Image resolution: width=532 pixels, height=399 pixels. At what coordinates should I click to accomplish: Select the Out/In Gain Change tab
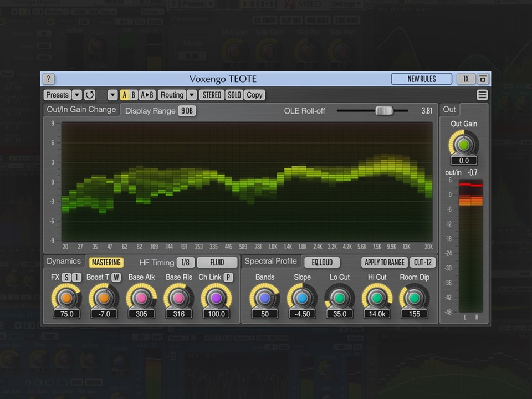81,110
